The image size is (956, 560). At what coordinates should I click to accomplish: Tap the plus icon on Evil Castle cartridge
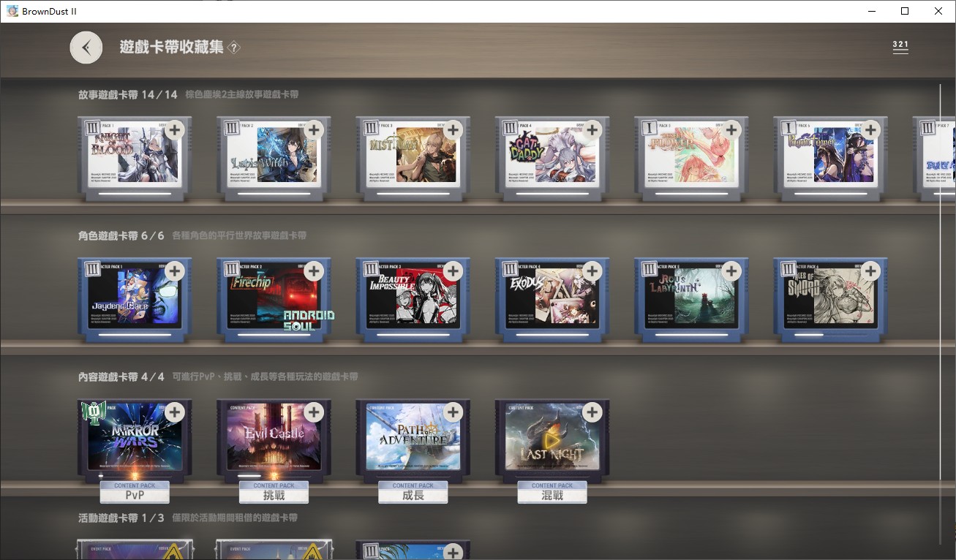coord(314,412)
